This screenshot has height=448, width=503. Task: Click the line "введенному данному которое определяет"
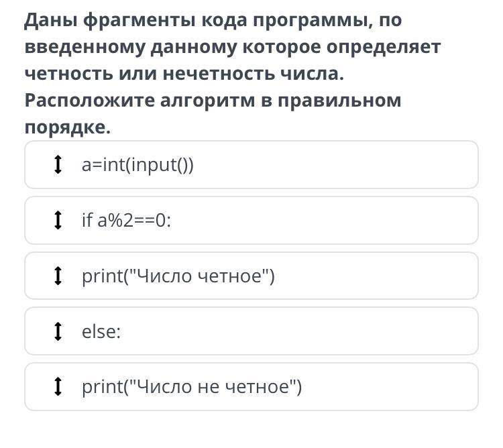click(x=233, y=47)
